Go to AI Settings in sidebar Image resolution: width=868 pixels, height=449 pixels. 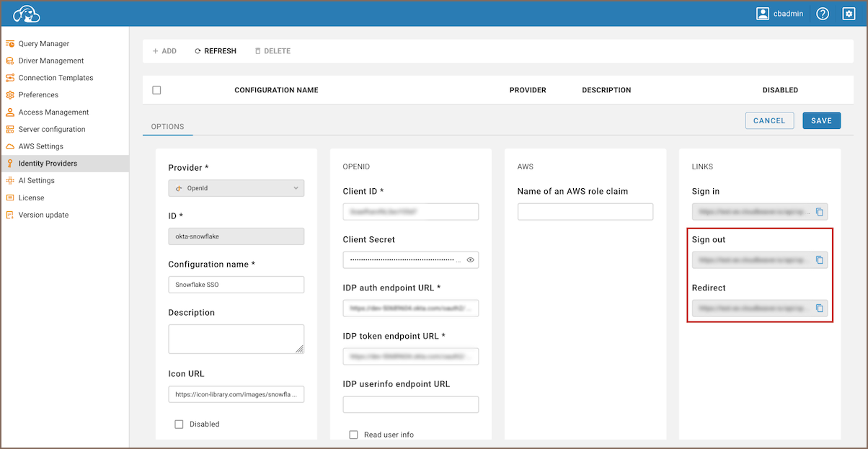[x=36, y=181]
